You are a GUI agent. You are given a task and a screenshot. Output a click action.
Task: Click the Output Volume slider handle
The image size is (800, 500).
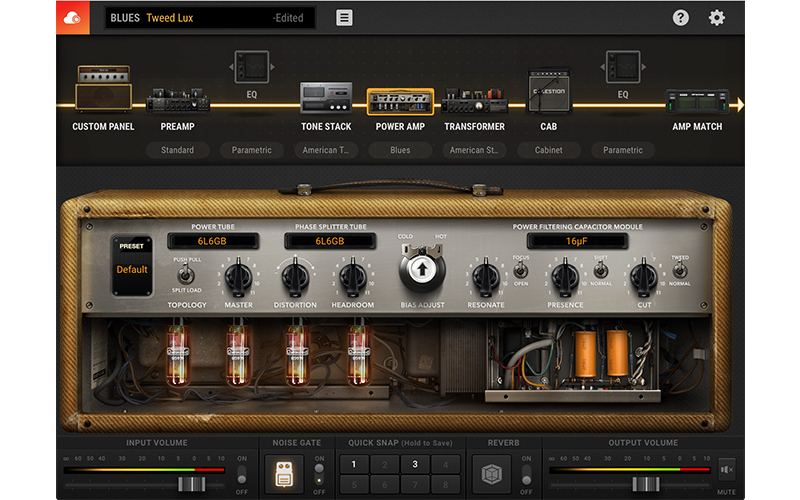tap(646, 484)
